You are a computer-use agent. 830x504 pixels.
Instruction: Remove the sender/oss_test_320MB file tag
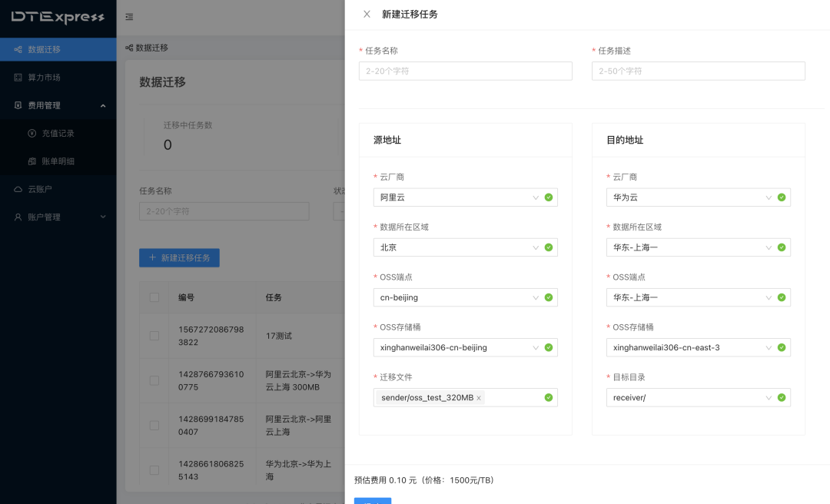[479, 398]
